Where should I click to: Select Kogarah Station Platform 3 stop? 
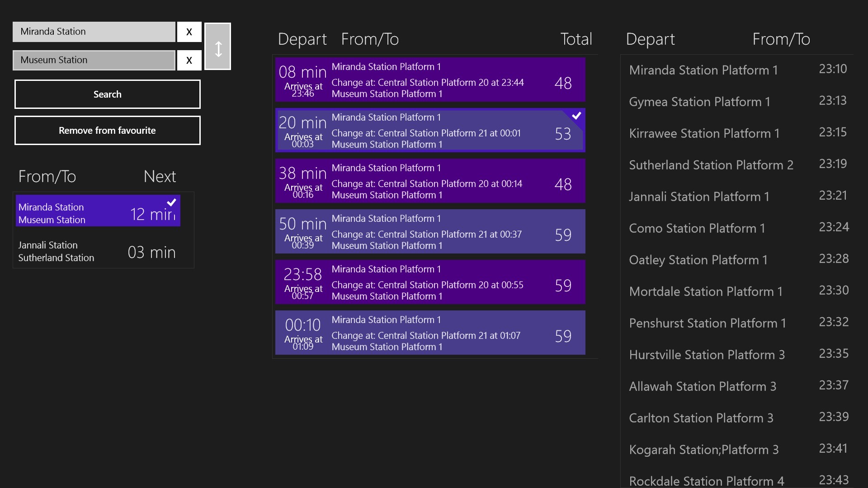(737, 450)
